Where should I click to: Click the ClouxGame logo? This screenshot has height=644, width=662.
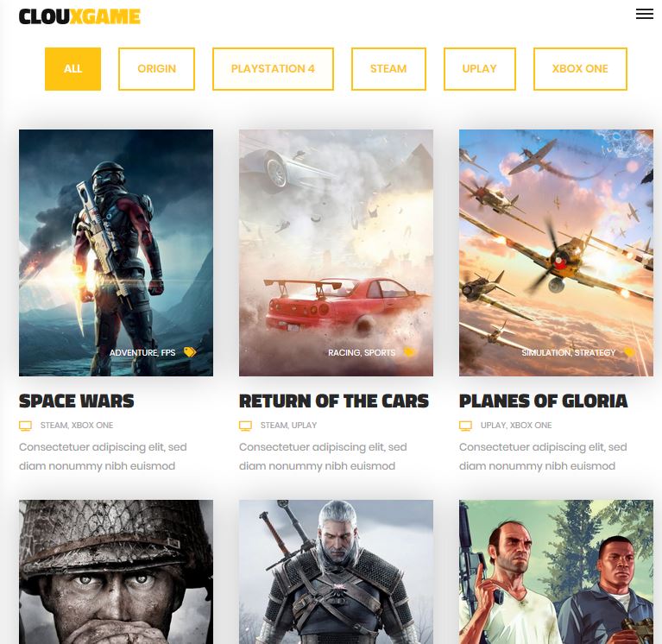pos(79,17)
